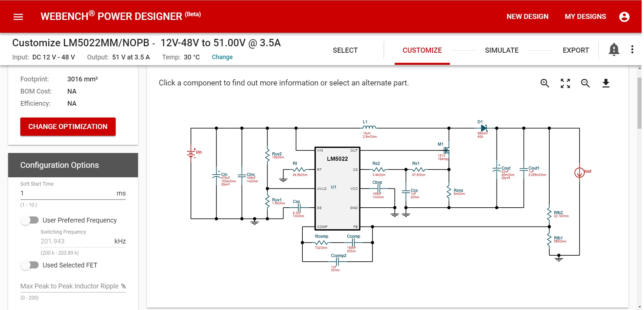Select the Ccs capacitor

(x=406, y=192)
